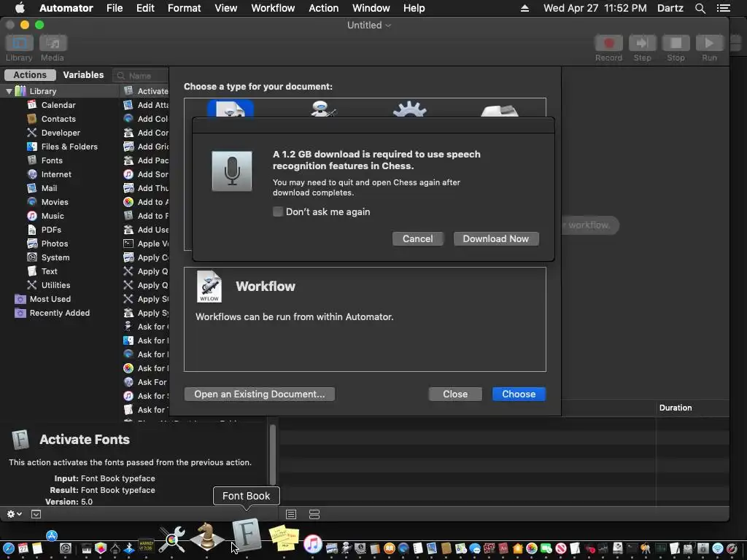Open ColorSync Utility wrench icon in Dock
The image size is (747, 560).
(172, 539)
